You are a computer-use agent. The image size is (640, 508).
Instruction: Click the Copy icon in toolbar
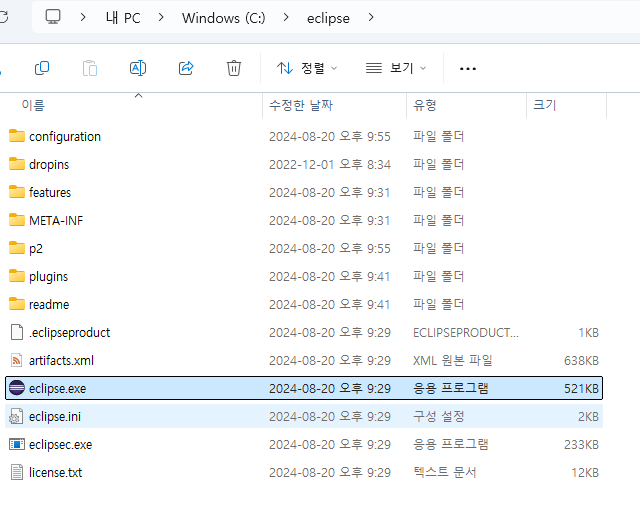(42, 68)
